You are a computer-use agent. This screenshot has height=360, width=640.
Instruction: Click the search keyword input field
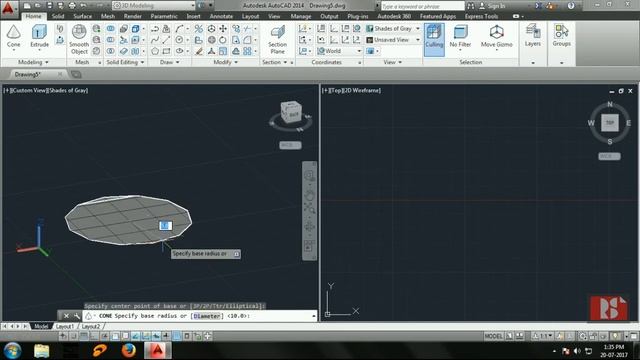[x=422, y=6]
